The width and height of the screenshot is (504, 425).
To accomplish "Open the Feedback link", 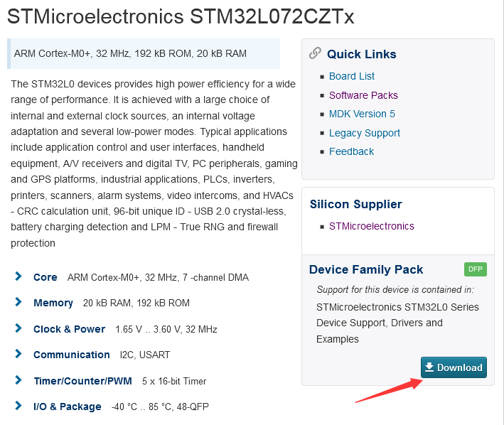I will 351,151.
